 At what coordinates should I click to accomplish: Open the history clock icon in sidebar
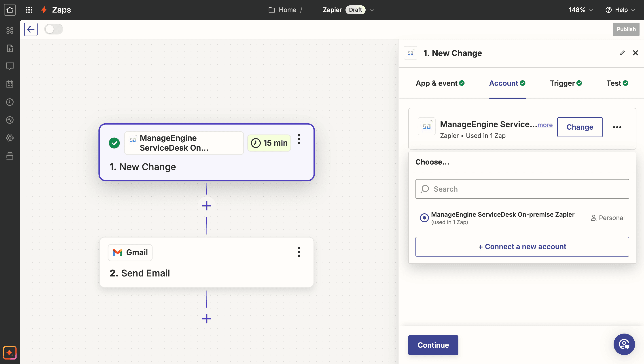pyautogui.click(x=10, y=102)
